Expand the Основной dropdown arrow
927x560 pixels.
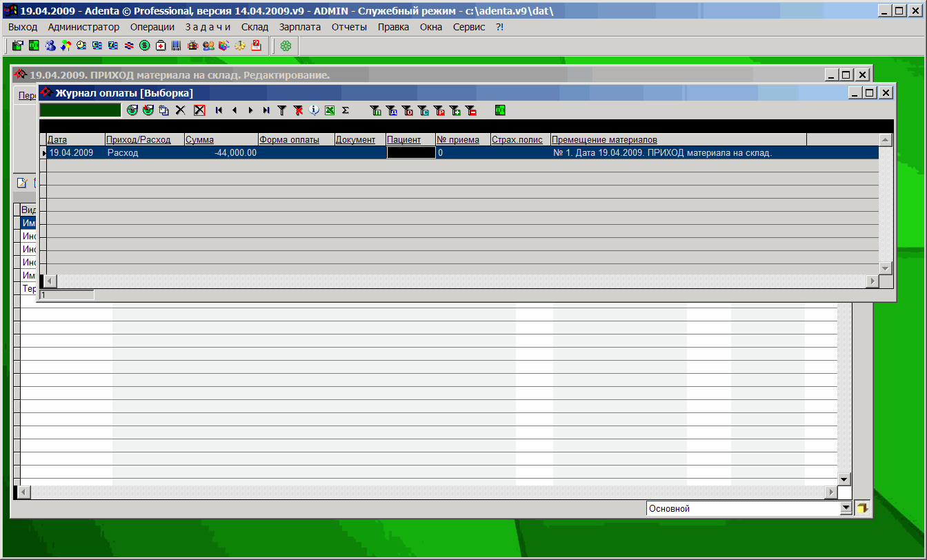846,508
